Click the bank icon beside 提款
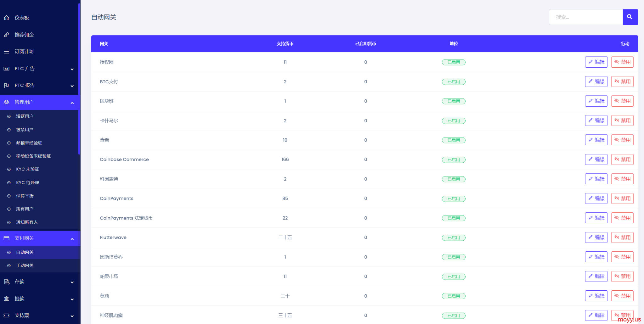The width and height of the screenshot is (644, 324). [6, 299]
